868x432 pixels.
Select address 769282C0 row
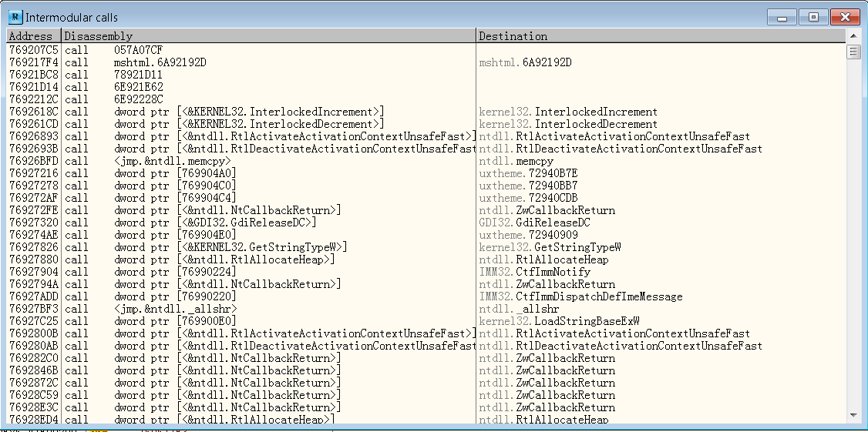(x=426, y=358)
